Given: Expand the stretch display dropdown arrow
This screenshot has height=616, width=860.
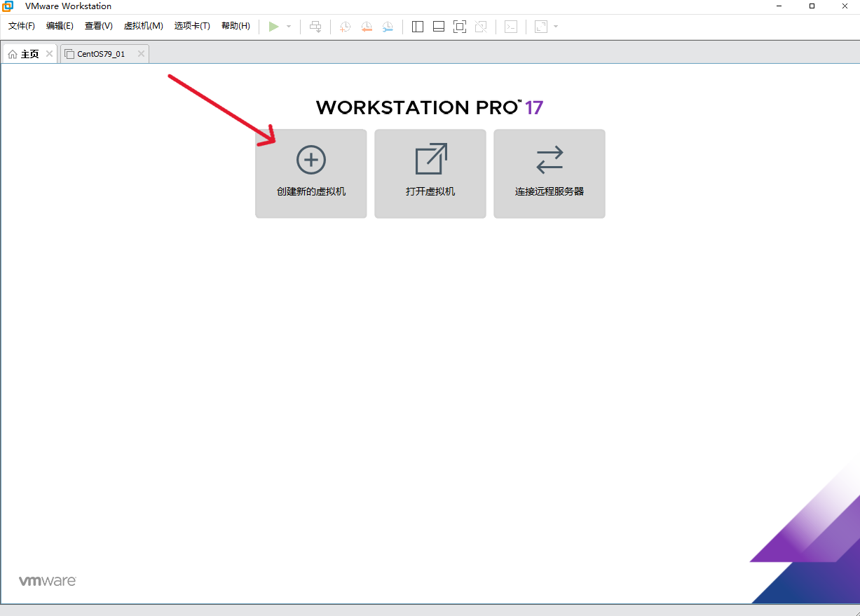Looking at the screenshot, I should [x=556, y=27].
